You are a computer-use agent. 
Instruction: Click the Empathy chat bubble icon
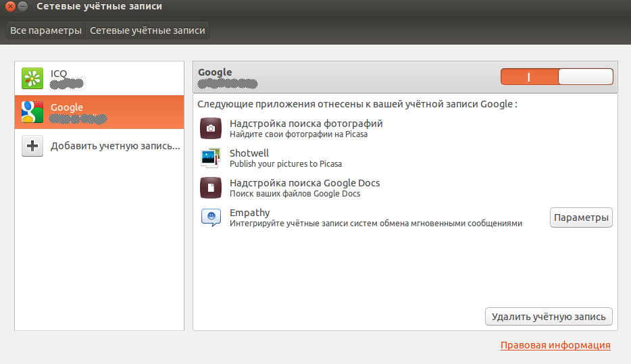[x=211, y=217]
